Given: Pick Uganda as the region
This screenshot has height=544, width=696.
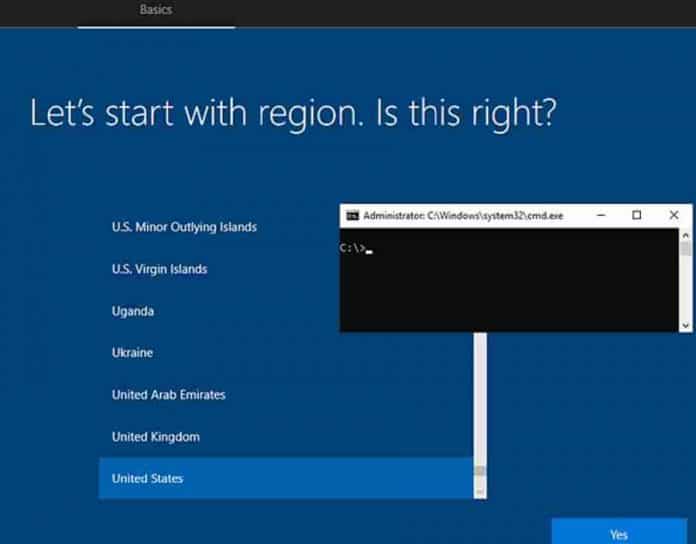Looking at the screenshot, I should 133,311.
